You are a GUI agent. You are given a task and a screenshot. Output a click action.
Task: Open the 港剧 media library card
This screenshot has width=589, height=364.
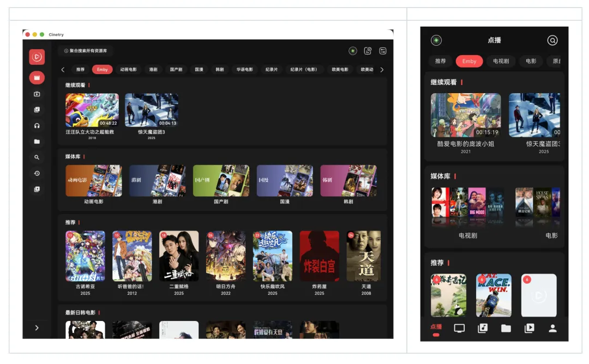coord(158,181)
